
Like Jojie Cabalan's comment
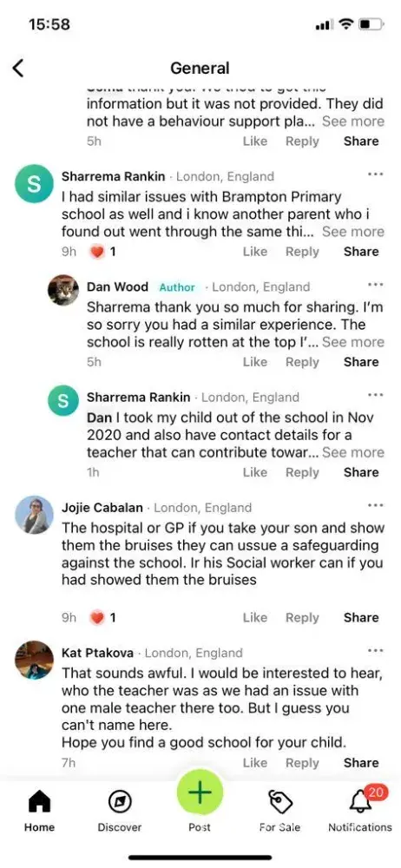click(255, 618)
